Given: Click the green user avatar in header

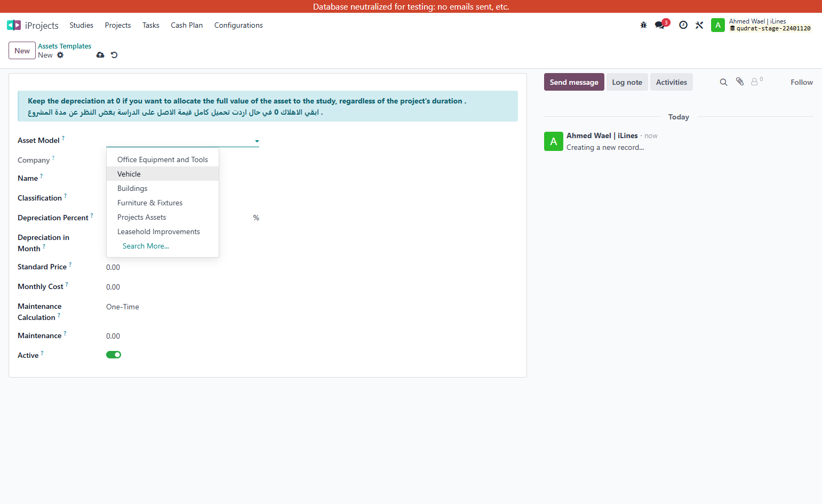Looking at the screenshot, I should pyautogui.click(x=718, y=25).
